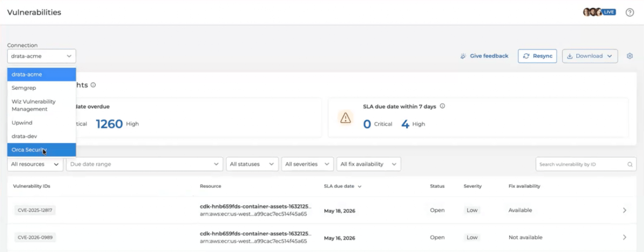Toggle sort arrow on SLA due date column
The height and width of the screenshot is (252, 644).
click(x=360, y=186)
